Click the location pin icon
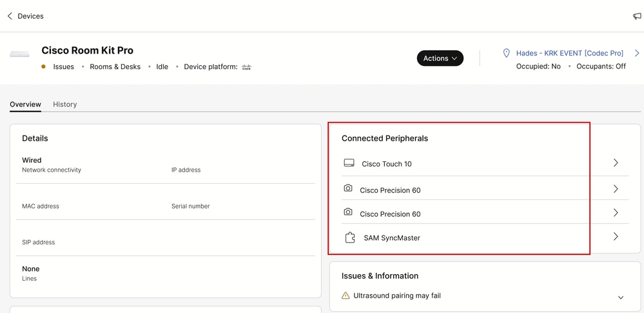644x313 pixels. coord(507,53)
